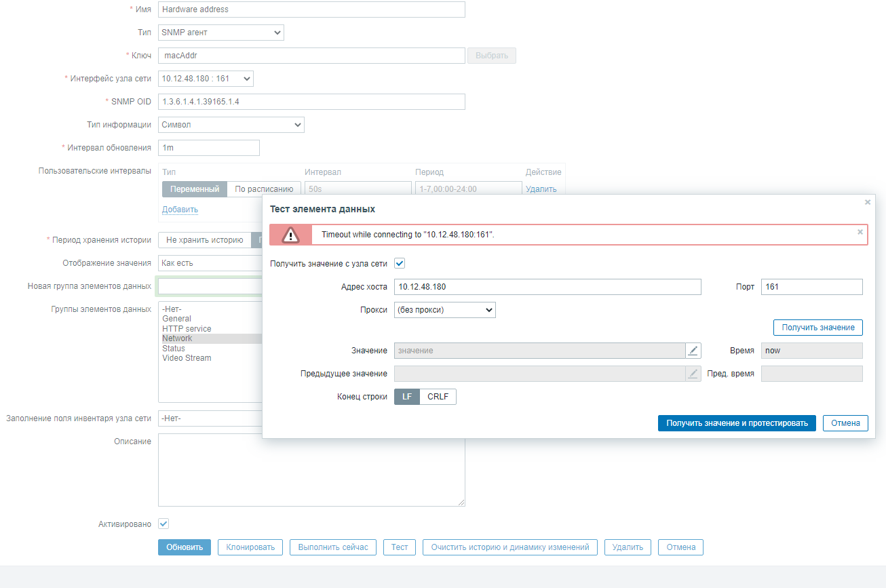Click the Адрес хоста input field
886x588 pixels.
[x=547, y=287]
